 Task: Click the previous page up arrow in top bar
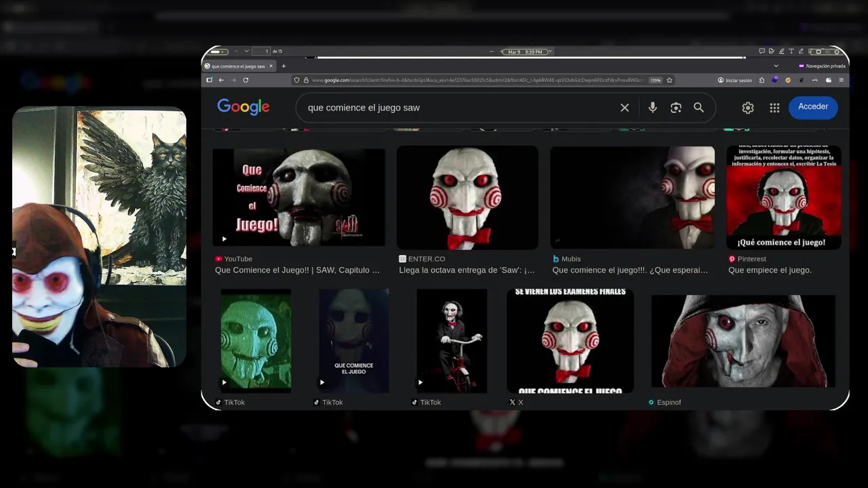coord(236,51)
